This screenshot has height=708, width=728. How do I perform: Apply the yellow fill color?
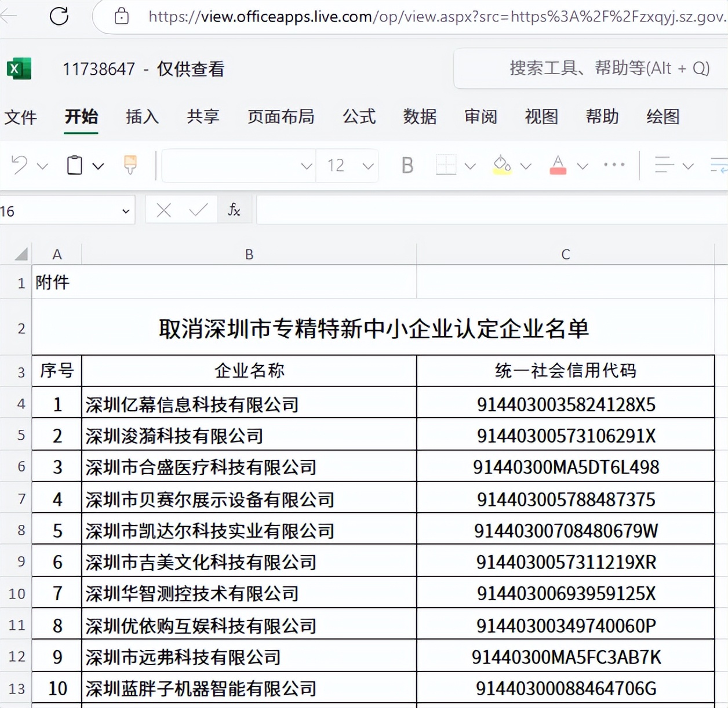click(502, 165)
